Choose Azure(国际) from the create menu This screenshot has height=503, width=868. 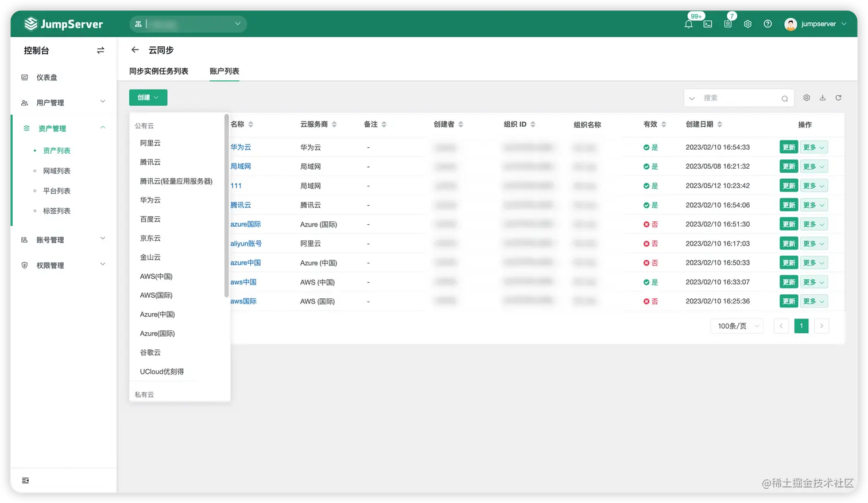[157, 333]
